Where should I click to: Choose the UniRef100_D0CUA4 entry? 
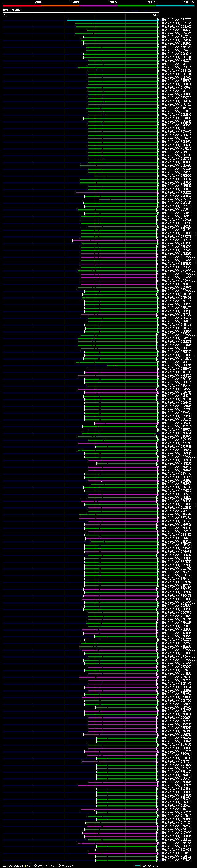pyautogui.click(x=177, y=88)
